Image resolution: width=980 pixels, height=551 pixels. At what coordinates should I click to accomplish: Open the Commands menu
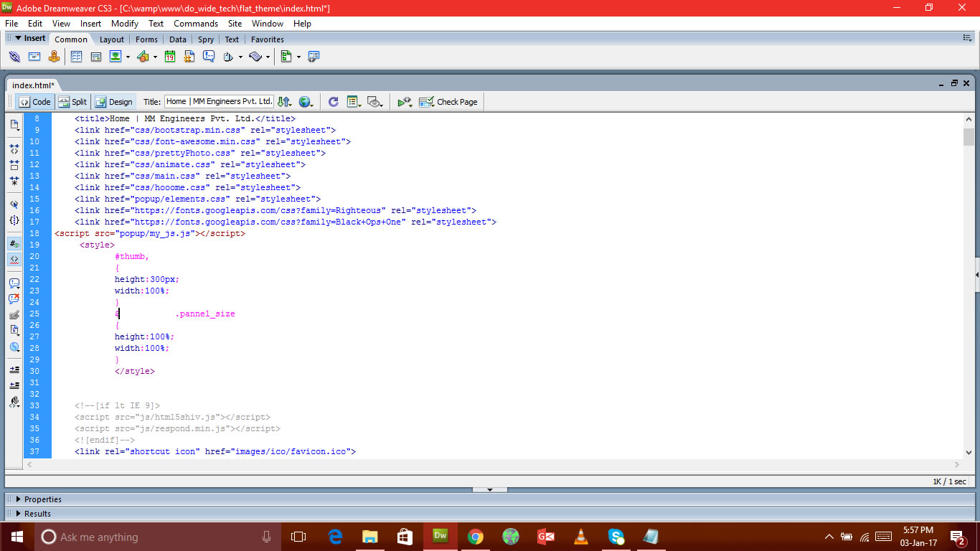pyautogui.click(x=196, y=23)
